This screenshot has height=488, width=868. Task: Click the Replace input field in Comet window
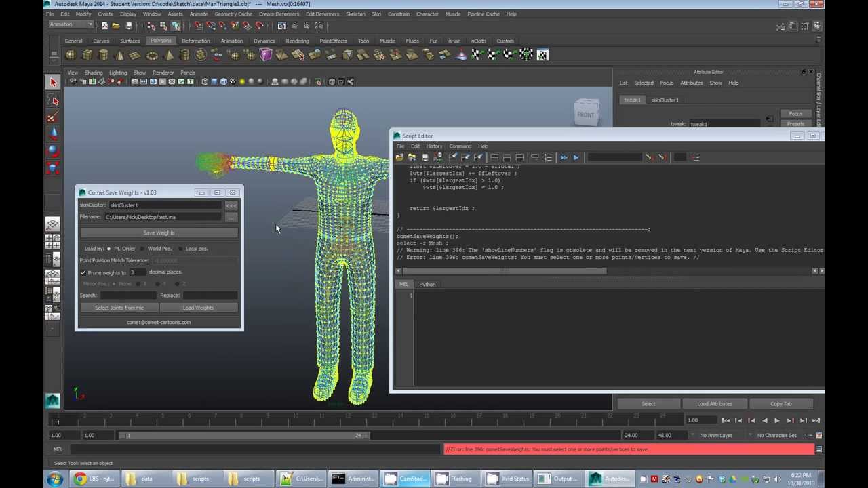pyautogui.click(x=210, y=296)
